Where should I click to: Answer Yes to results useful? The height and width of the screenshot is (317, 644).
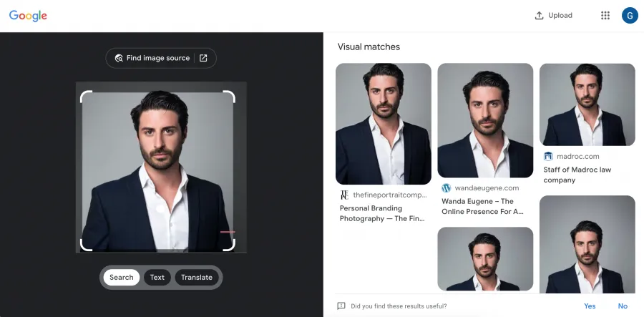click(590, 306)
